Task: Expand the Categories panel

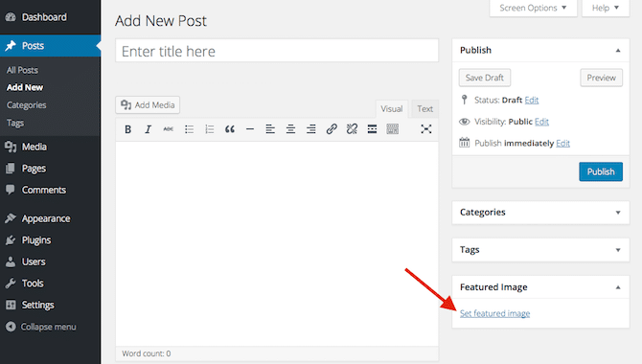Action: [x=618, y=213]
